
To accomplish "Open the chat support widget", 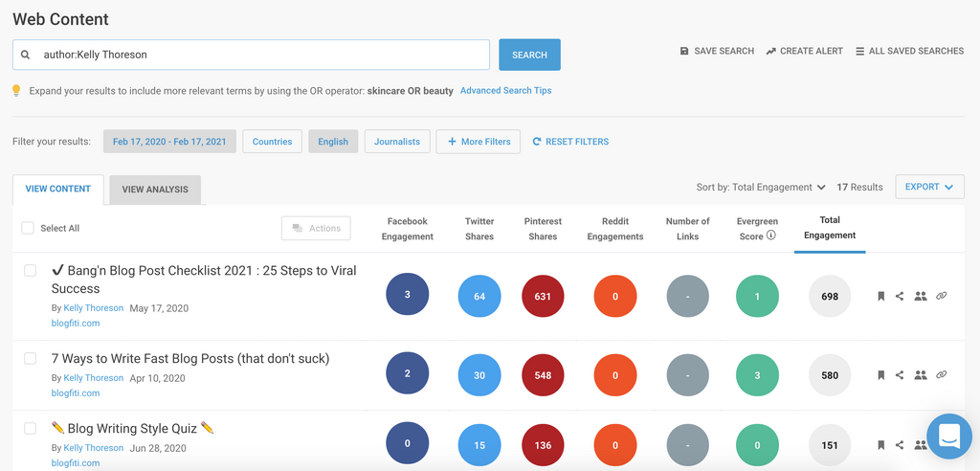I will [948, 436].
